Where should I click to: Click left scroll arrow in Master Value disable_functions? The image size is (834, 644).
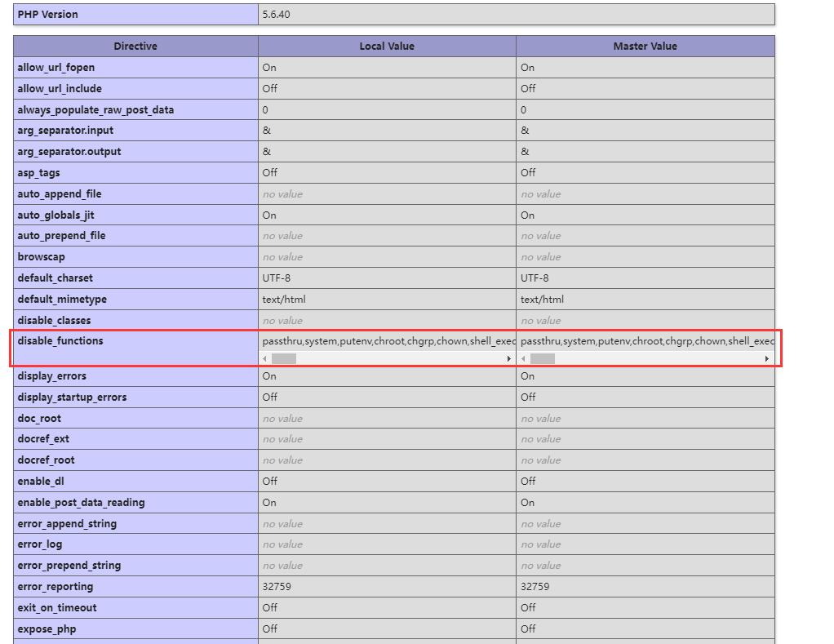(523, 359)
